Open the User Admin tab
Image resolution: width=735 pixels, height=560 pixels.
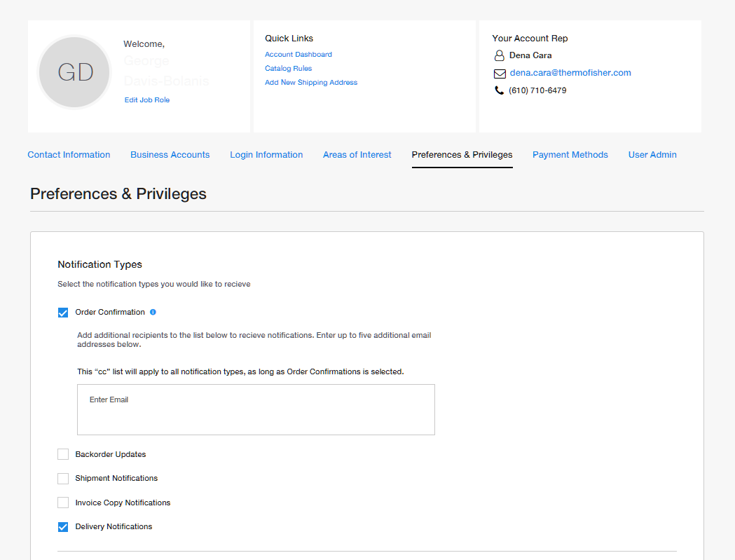(x=652, y=154)
